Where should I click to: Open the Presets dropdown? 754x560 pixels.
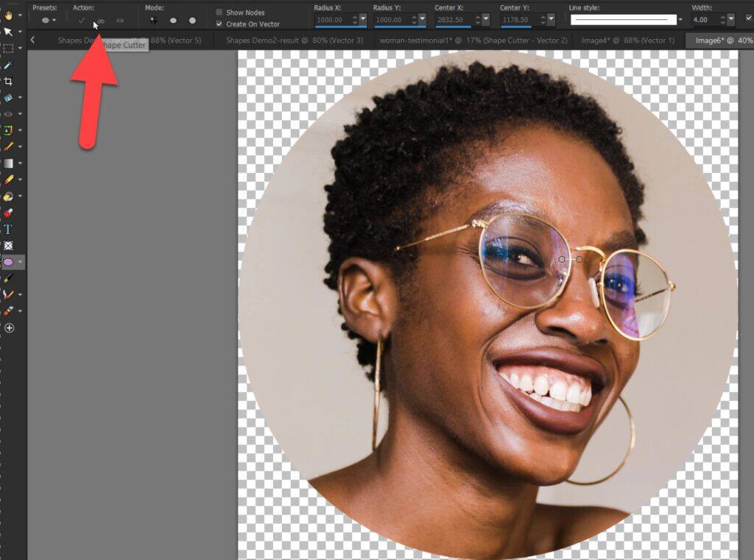53,20
